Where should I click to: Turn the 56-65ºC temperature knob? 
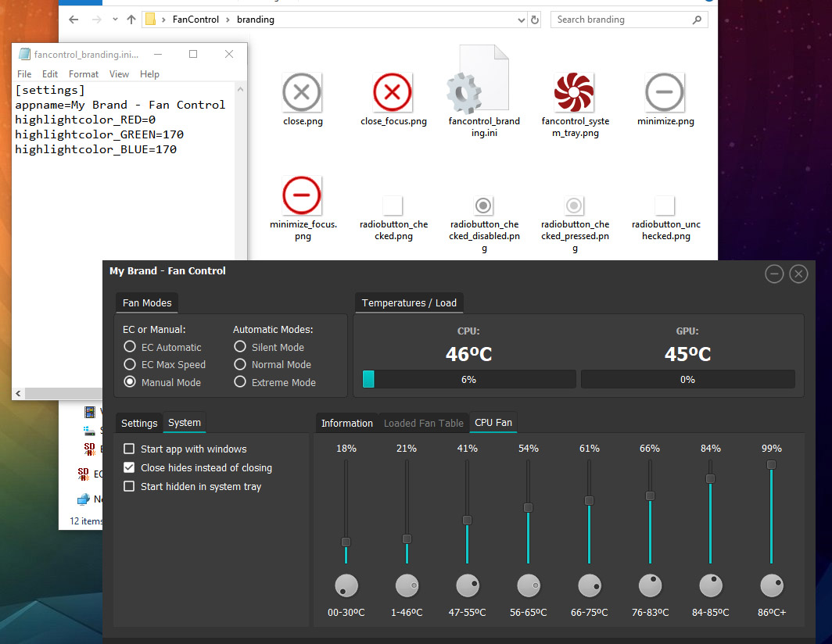pyautogui.click(x=529, y=585)
